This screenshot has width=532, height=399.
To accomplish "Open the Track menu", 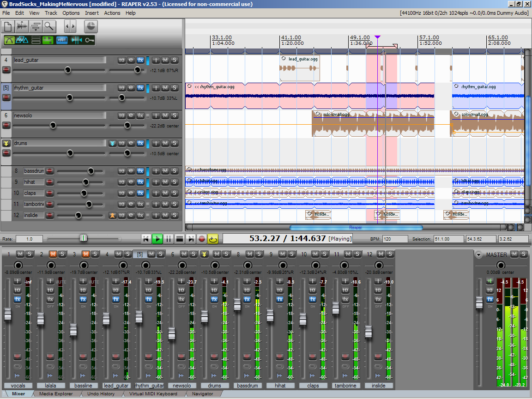I will coord(51,13).
